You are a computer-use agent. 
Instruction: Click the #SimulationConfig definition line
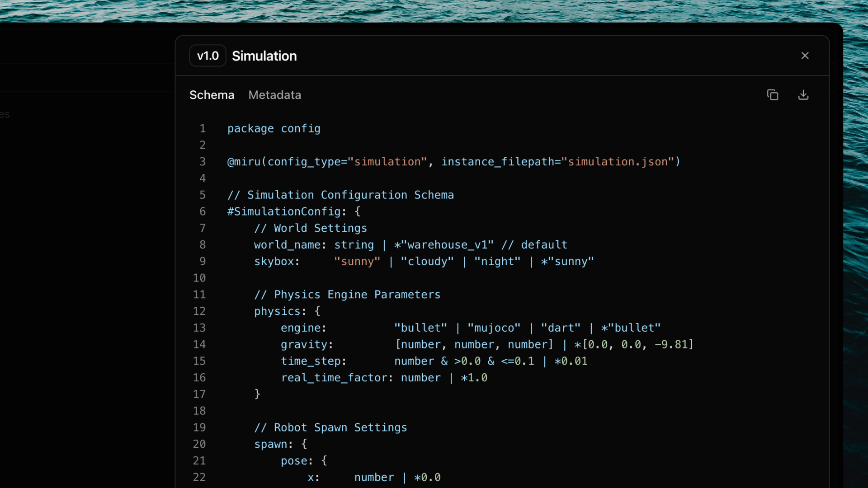point(293,211)
